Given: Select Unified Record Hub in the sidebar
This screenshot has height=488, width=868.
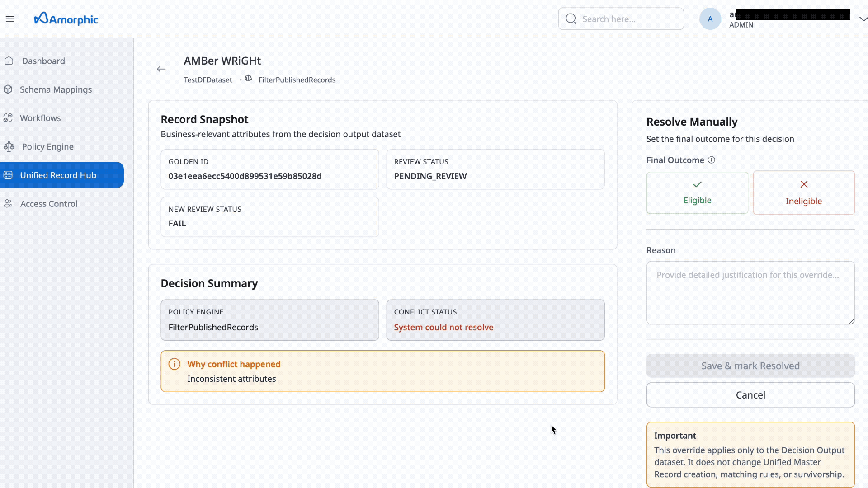Looking at the screenshot, I should (x=58, y=175).
